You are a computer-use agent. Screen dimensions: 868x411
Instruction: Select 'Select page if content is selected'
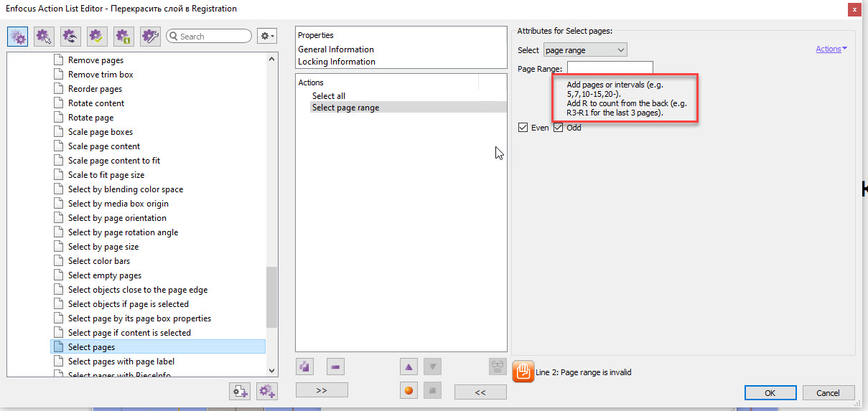(129, 333)
